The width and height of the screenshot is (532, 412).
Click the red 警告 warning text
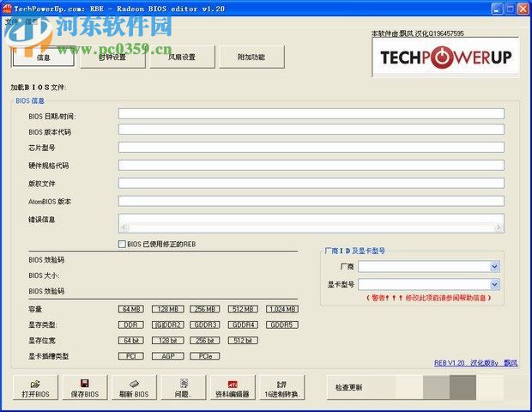click(x=429, y=298)
